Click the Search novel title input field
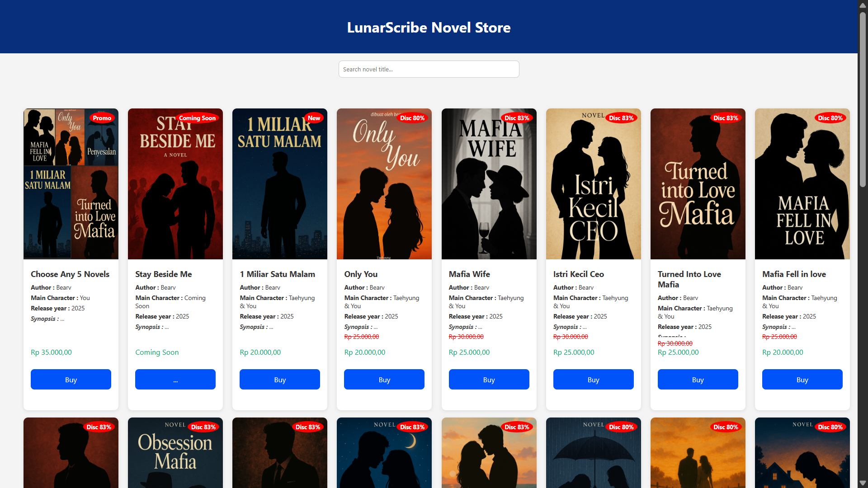Image resolution: width=868 pixels, height=488 pixels. pyautogui.click(x=429, y=69)
